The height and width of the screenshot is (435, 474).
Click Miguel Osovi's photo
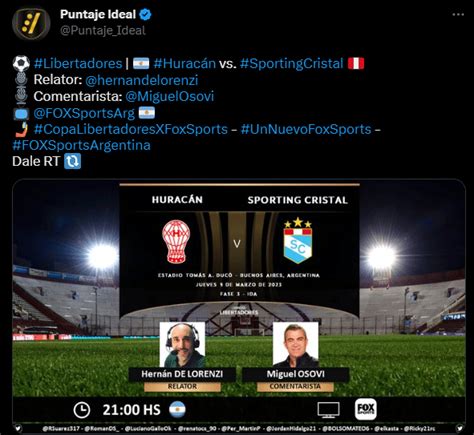tap(295, 345)
